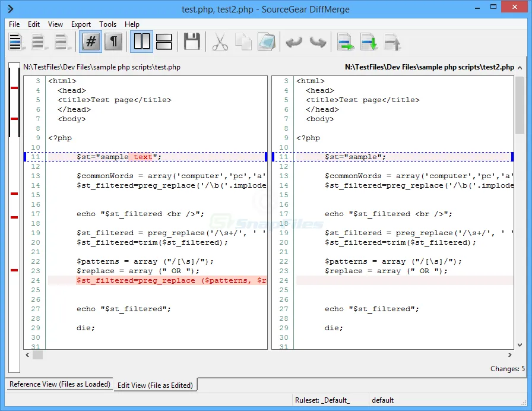Click the <?php line in the right pane
532x411 pixels.
pyautogui.click(x=308, y=138)
